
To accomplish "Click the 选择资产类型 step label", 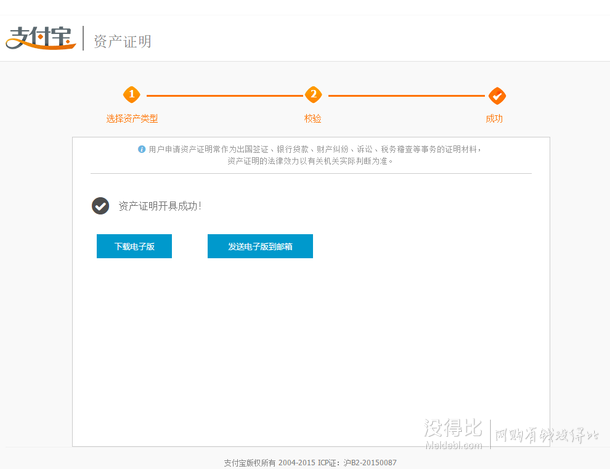I will tap(132, 119).
